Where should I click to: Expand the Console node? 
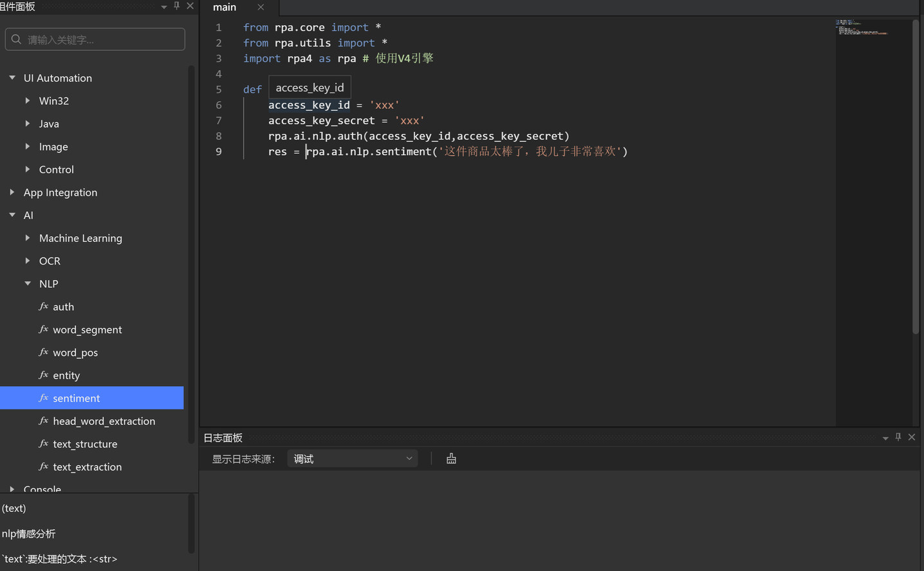pyautogui.click(x=12, y=489)
